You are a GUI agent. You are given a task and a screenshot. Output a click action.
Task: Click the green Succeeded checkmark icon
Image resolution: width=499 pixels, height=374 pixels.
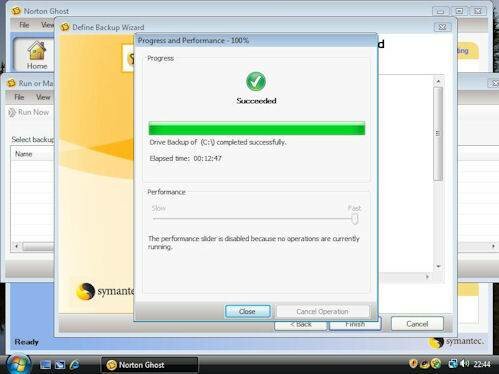256,82
